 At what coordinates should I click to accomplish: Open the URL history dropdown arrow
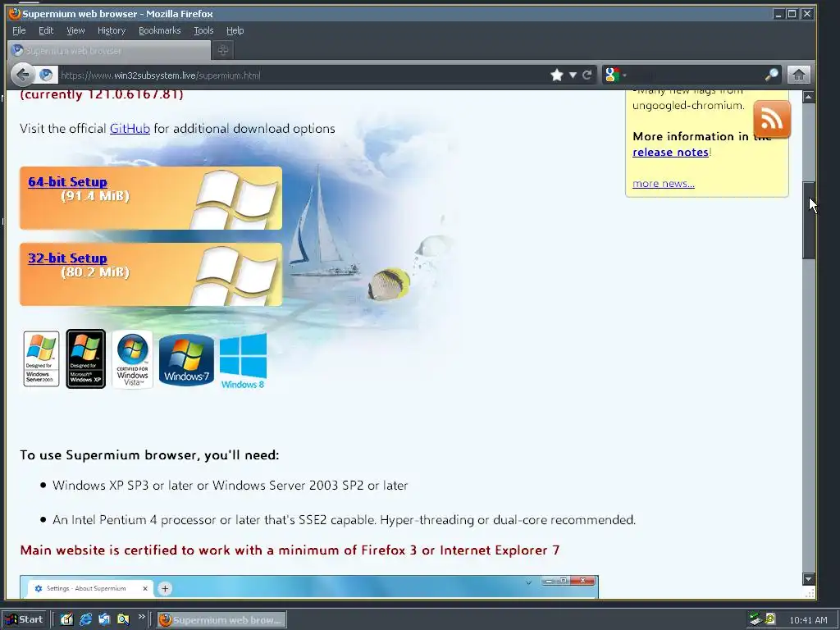click(x=573, y=75)
